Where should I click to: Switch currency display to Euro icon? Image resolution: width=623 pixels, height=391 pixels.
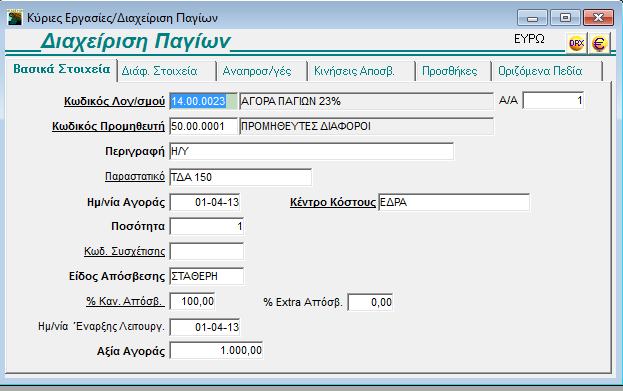[599, 43]
